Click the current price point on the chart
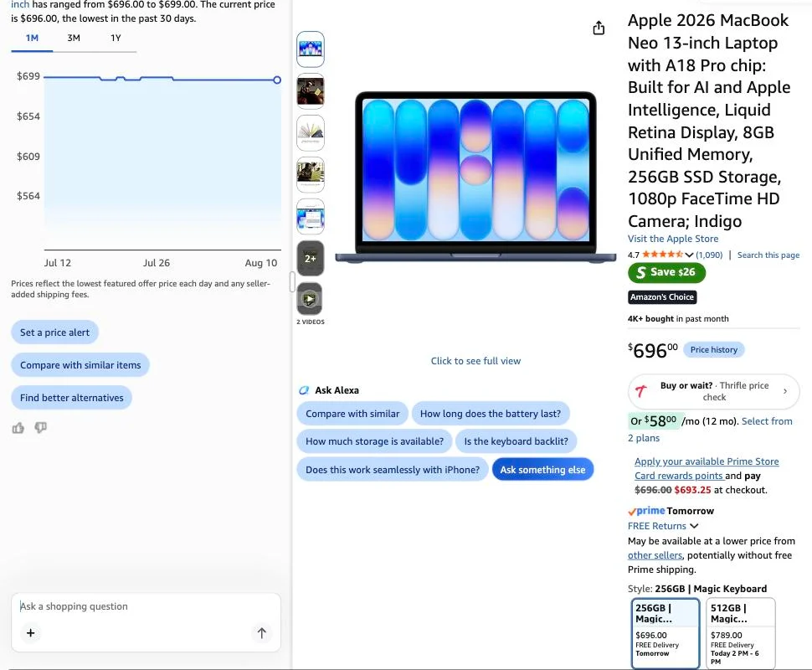The height and width of the screenshot is (670, 812). pyautogui.click(x=277, y=80)
